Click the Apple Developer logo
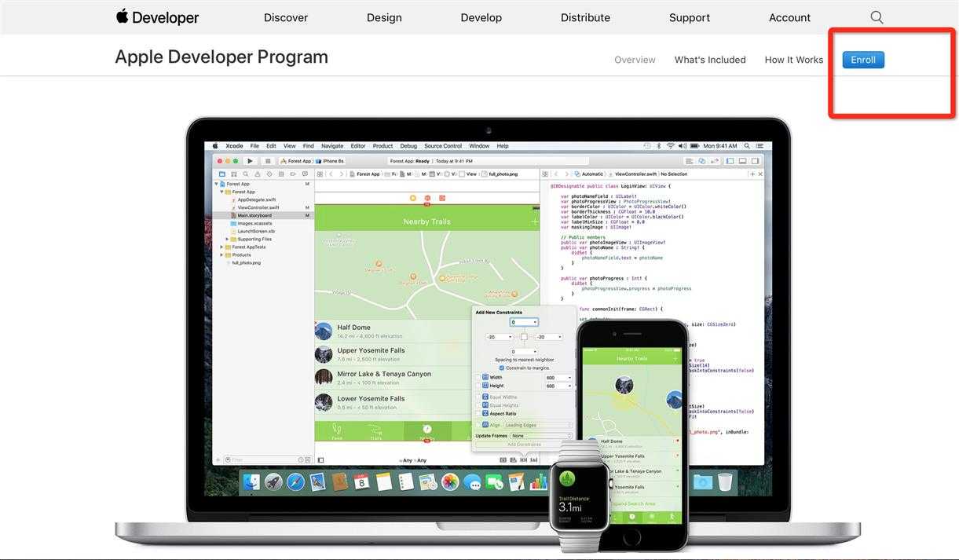The height and width of the screenshot is (560, 959). (157, 17)
